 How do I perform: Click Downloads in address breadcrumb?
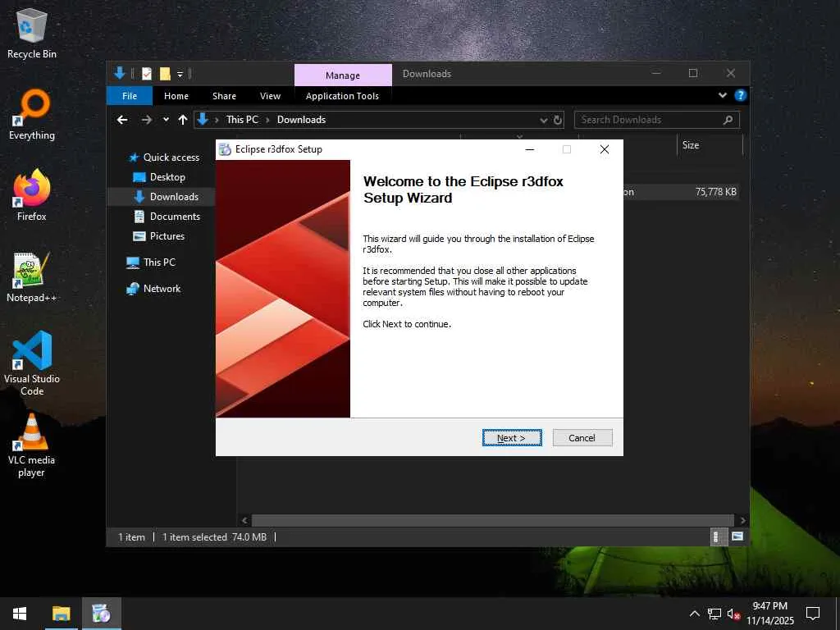(x=301, y=120)
